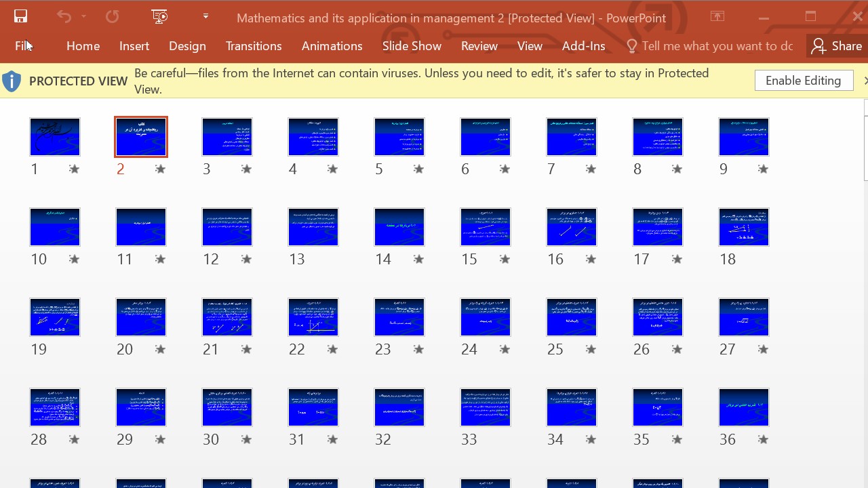This screenshot has height=488, width=868.
Task: Click the Undo arrow icon
Action: 64,17
